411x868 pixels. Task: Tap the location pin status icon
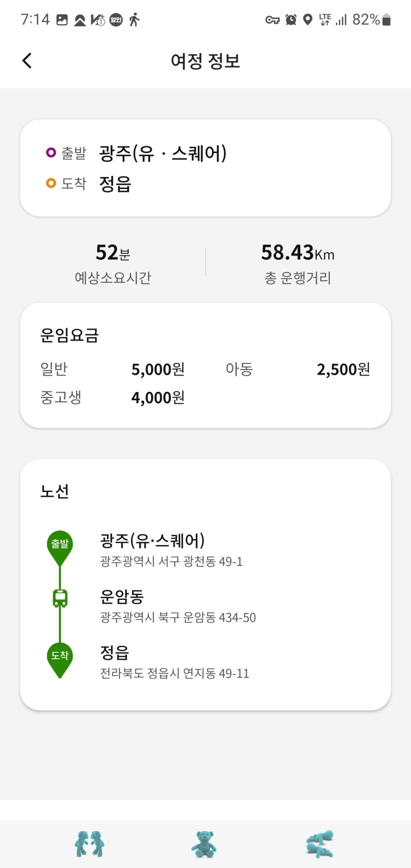pyautogui.click(x=308, y=20)
